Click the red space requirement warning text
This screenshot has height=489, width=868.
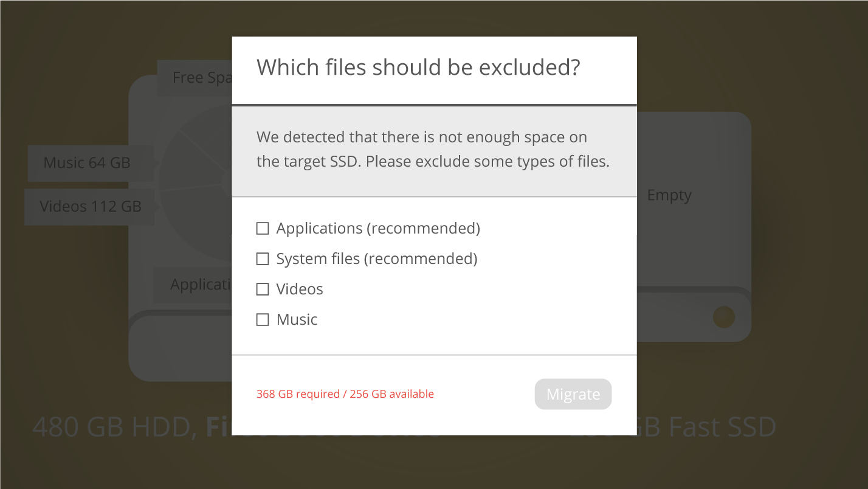345,394
